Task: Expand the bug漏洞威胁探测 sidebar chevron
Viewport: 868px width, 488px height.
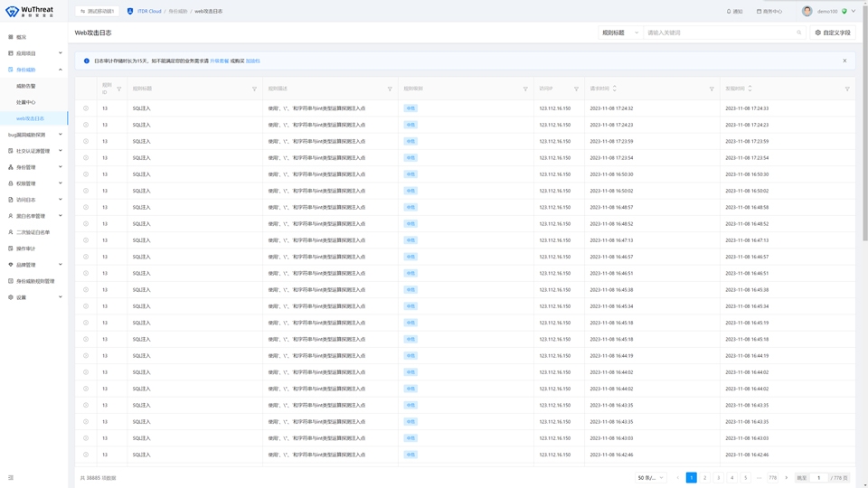Action: (61, 135)
